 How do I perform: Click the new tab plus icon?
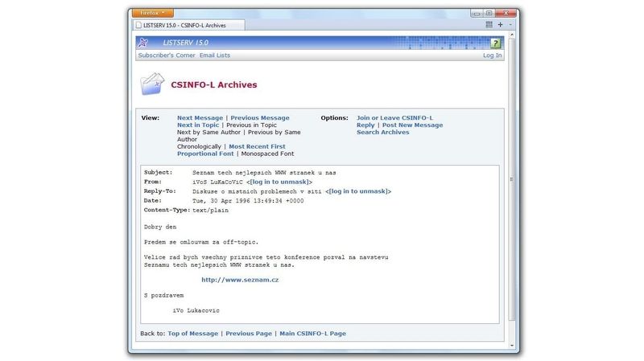[500, 25]
